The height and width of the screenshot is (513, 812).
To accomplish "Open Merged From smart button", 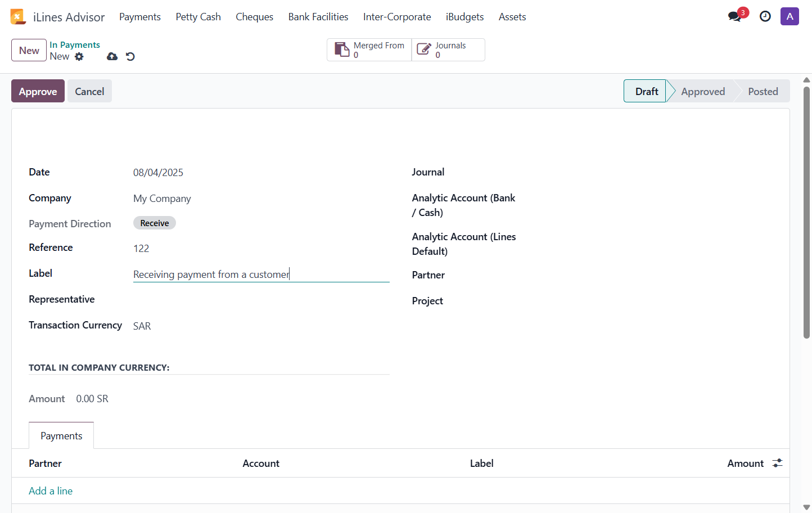I will pyautogui.click(x=369, y=49).
